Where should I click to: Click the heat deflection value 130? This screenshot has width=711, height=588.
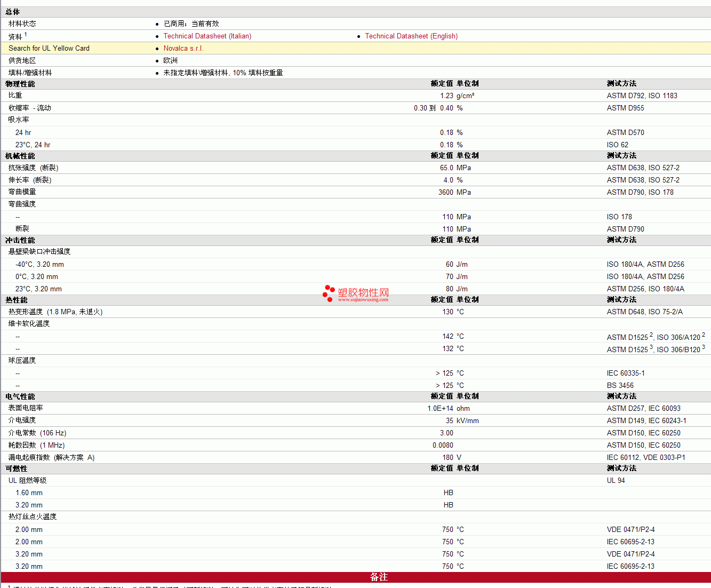(448, 312)
